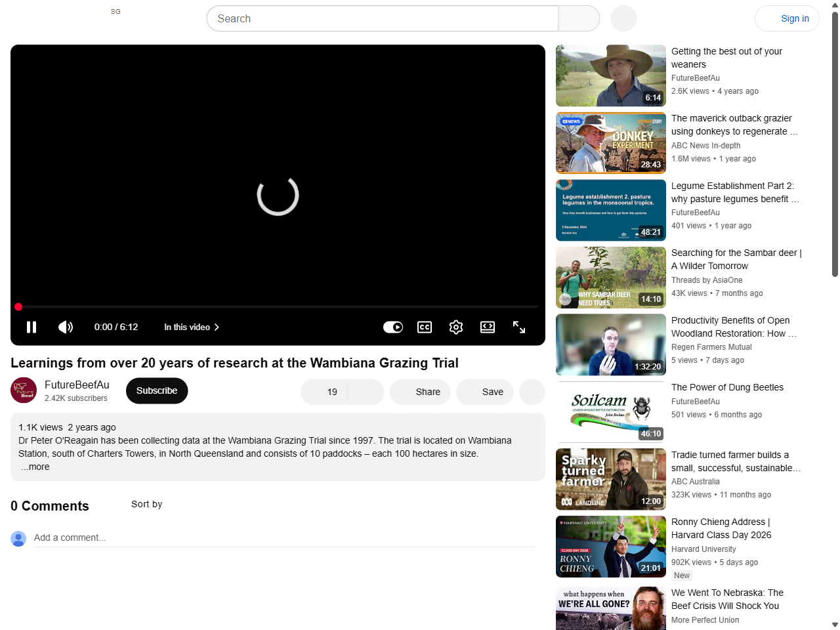Click the New badge on Ronny Chieng video
The width and height of the screenshot is (840, 630).
(x=682, y=576)
